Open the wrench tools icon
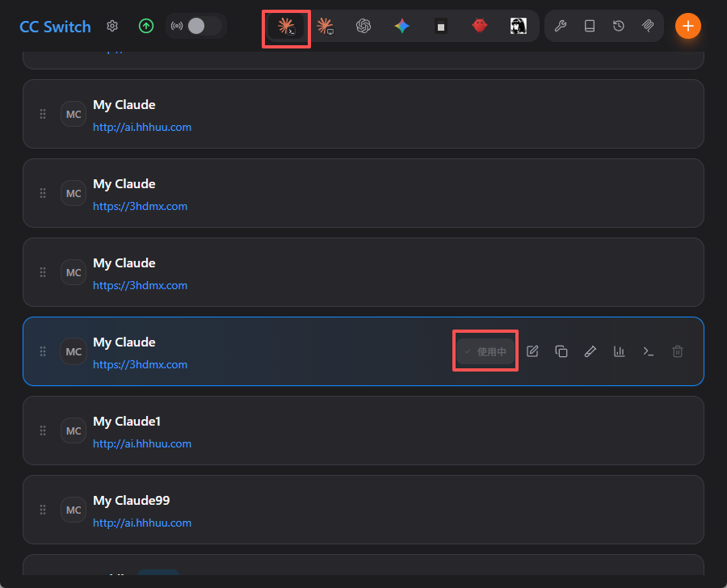Viewport: 727px width, 588px height. (x=560, y=26)
